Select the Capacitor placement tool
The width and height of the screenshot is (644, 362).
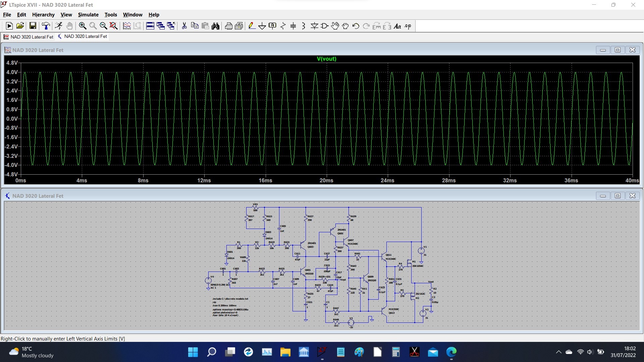click(293, 26)
